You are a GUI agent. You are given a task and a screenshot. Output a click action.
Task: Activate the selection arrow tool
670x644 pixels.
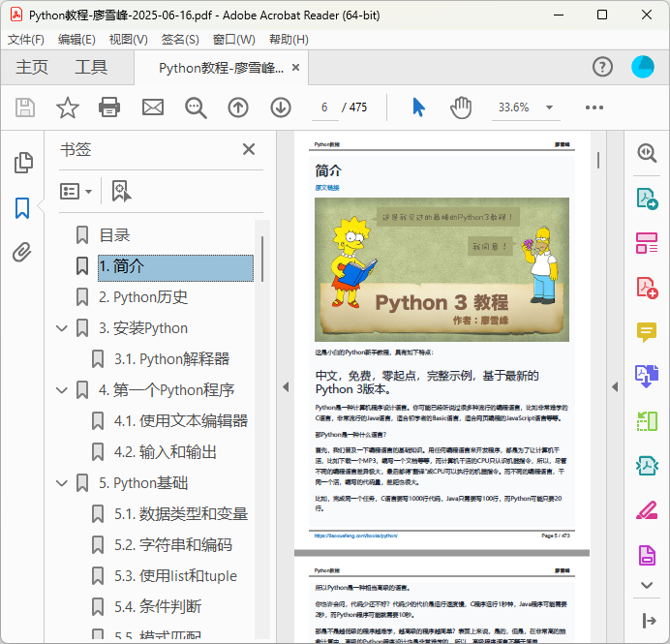418,107
